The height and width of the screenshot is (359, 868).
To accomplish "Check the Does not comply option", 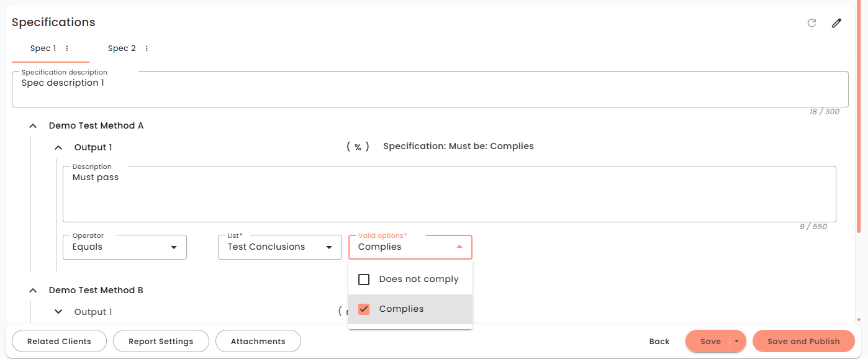I will click(364, 279).
